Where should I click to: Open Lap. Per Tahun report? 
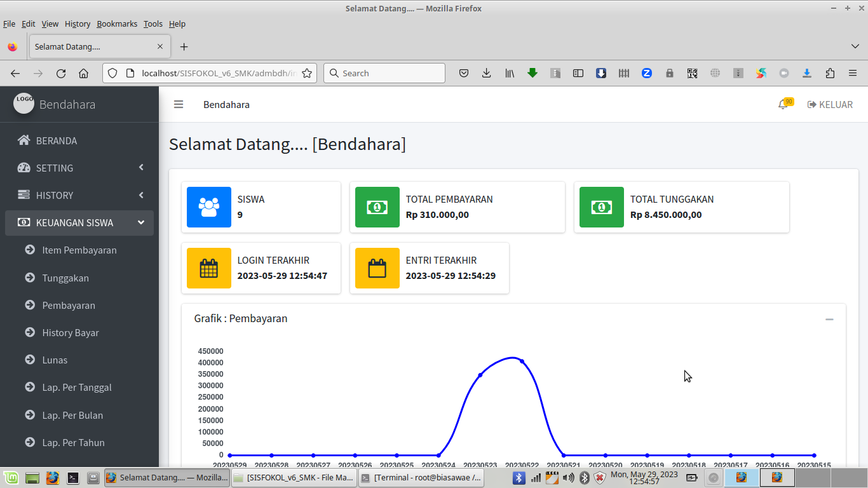tap(79, 442)
